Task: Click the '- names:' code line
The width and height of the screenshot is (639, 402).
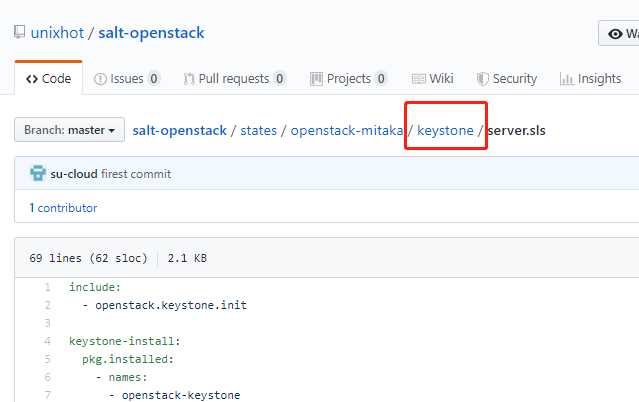Action: [121, 377]
